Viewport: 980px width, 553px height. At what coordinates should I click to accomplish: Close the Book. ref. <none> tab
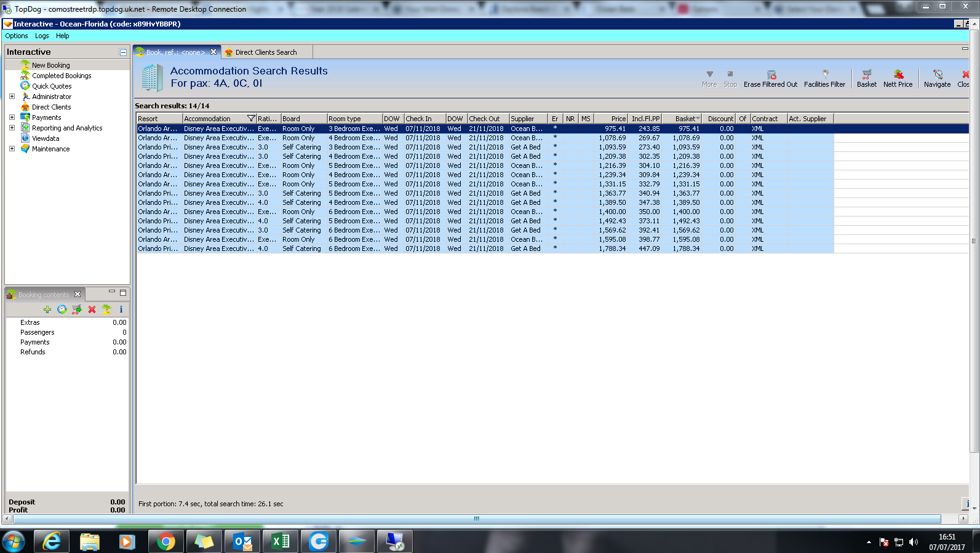[x=213, y=52]
